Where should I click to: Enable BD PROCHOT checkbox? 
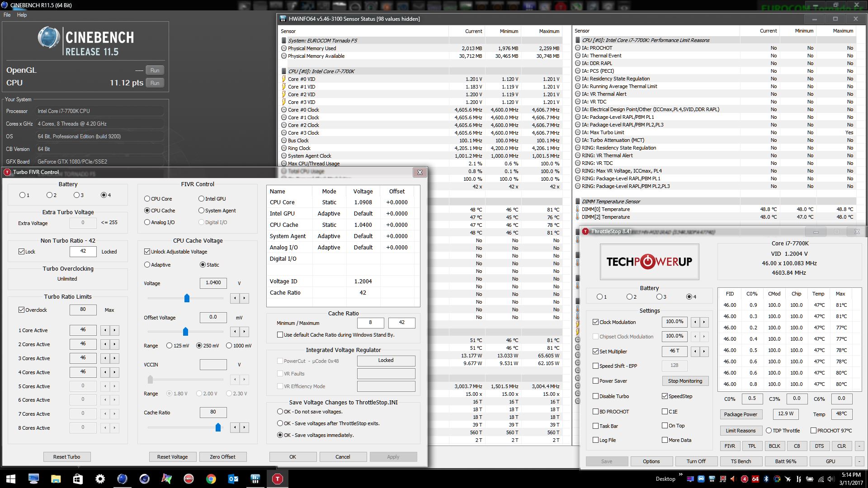pos(596,412)
